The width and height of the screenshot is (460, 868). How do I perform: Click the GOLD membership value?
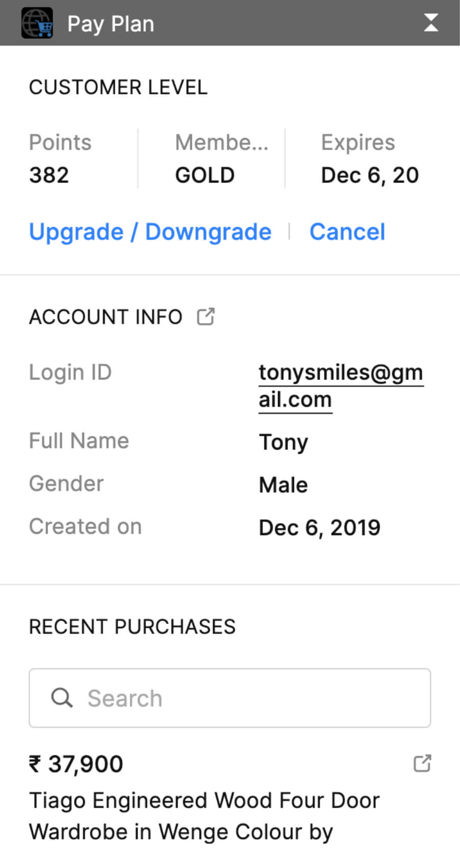click(x=205, y=175)
